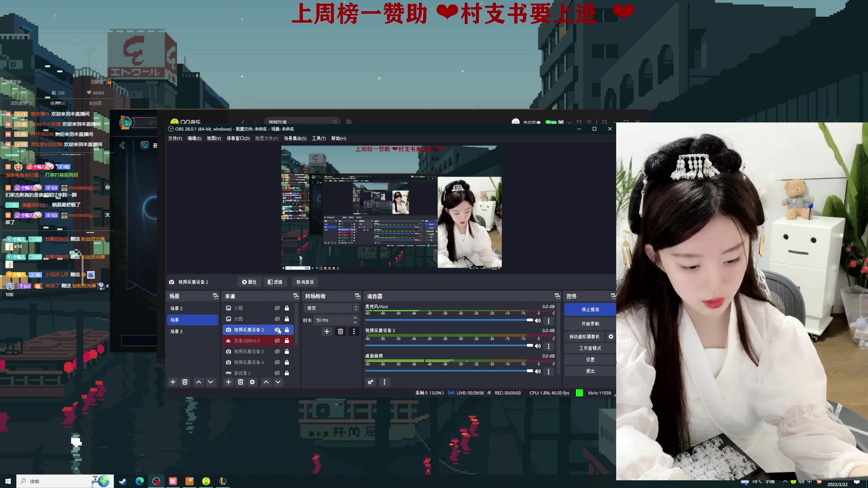The width and height of the screenshot is (868, 488).
Task: Move scene up with arrow in Scenes panel
Action: (198, 382)
